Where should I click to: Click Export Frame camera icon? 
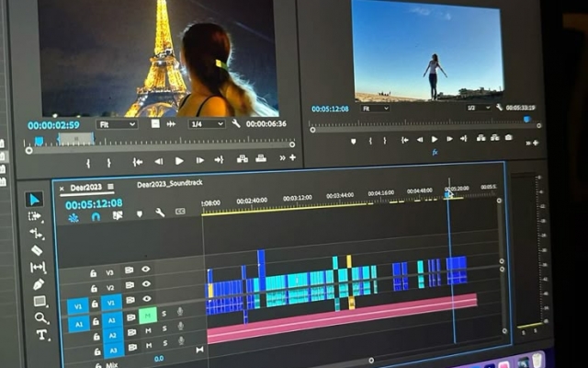click(508, 137)
